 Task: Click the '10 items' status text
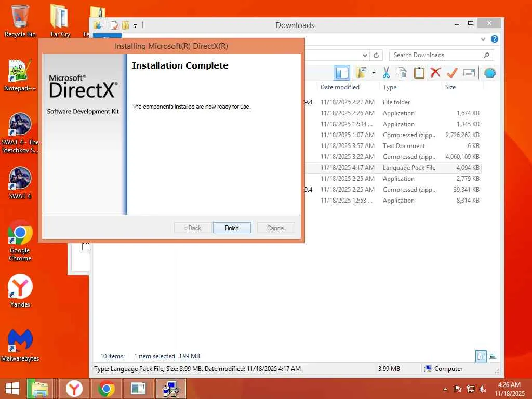pos(112,356)
